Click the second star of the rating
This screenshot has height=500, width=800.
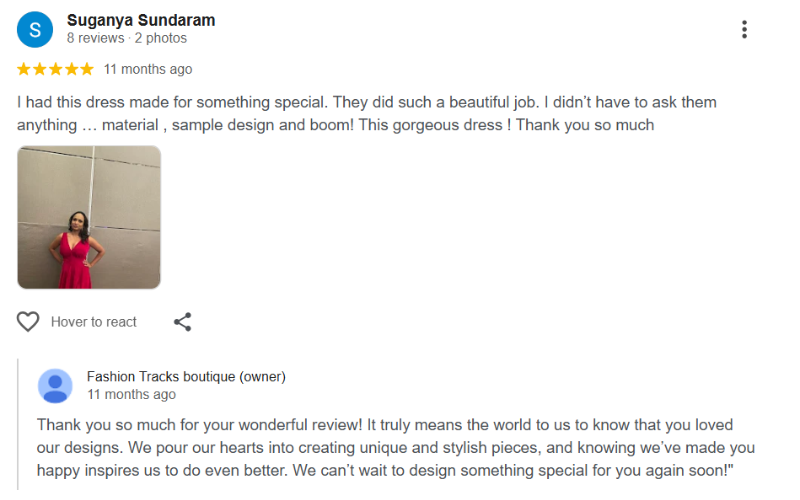click(x=40, y=69)
